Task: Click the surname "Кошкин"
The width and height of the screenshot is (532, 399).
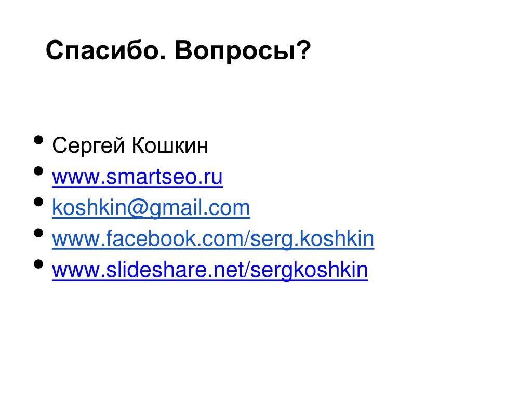Action: [170, 145]
